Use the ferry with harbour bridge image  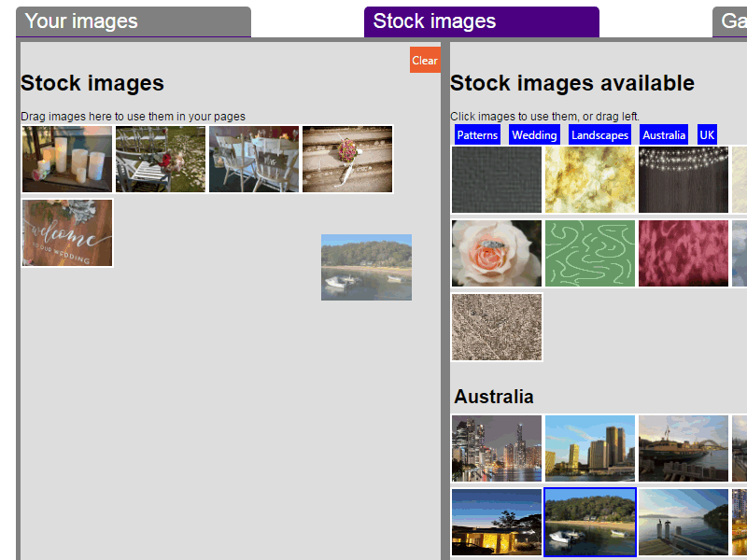point(684,448)
